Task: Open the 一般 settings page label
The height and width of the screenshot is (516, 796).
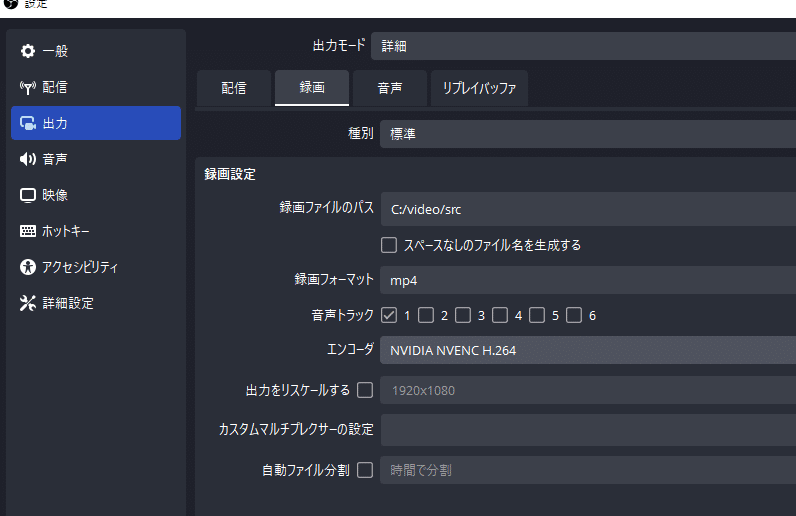Action: [x=55, y=51]
